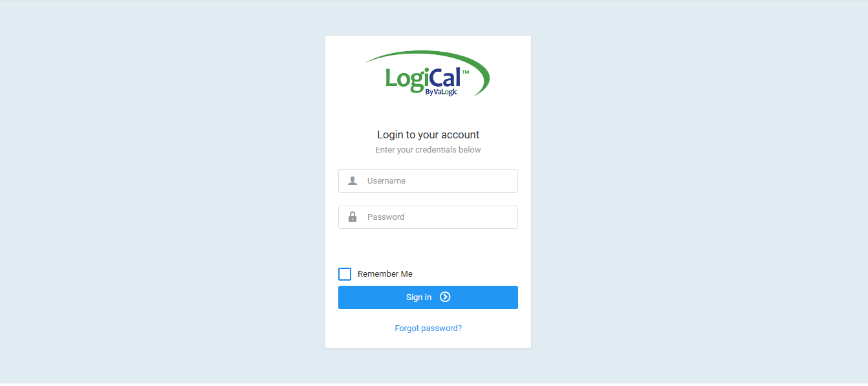Image resolution: width=868 pixels, height=386 pixels.
Task: Click the "Remember Me" label text
Action: click(385, 274)
